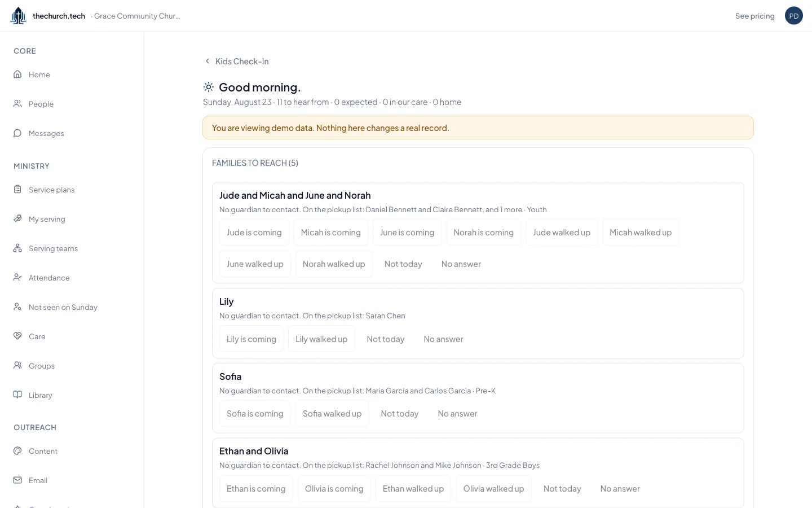Select Olivia walked up
The width and height of the screenshot is (812, 508).
tap(493, 489)
